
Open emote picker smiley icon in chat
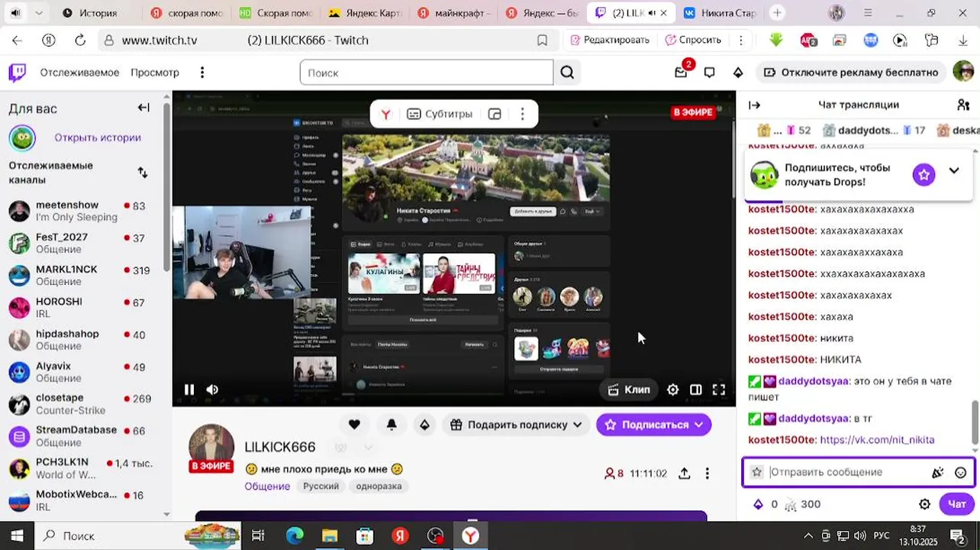pyautogui.click(x=960, y=473)
